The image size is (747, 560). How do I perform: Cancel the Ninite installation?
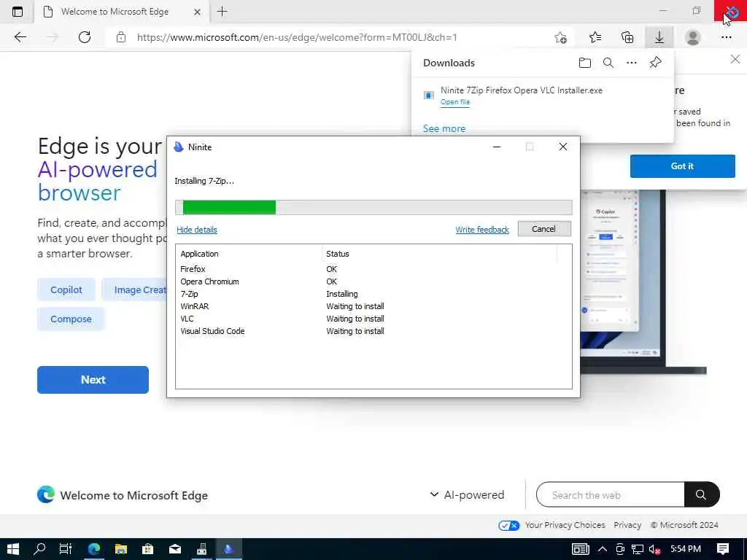pyautogui.click(x=544, y=229)
